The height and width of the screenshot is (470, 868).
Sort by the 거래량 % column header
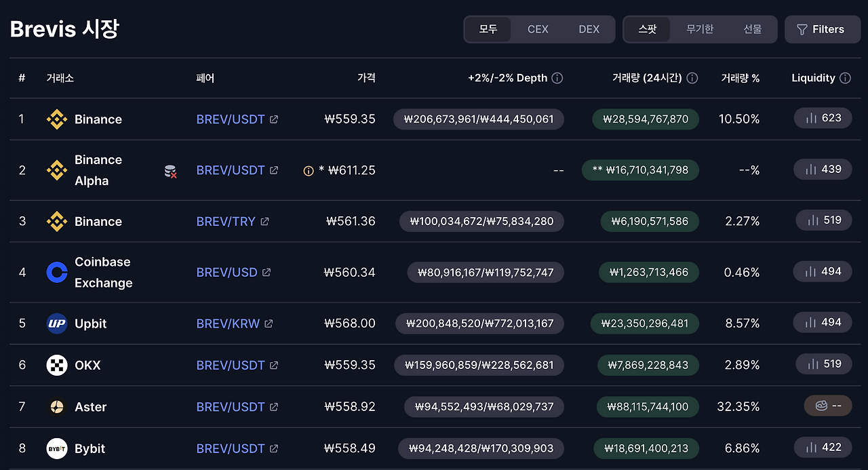click(740, 78)
